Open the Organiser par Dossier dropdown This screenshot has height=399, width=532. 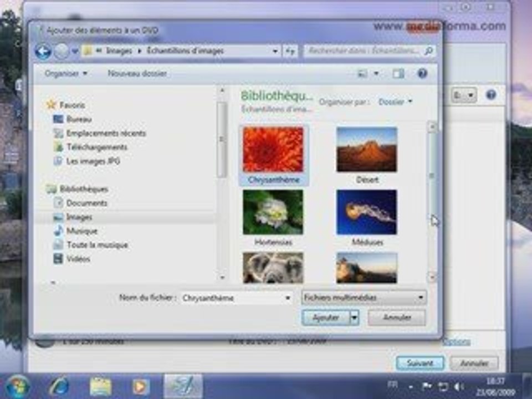pos(396,101)
